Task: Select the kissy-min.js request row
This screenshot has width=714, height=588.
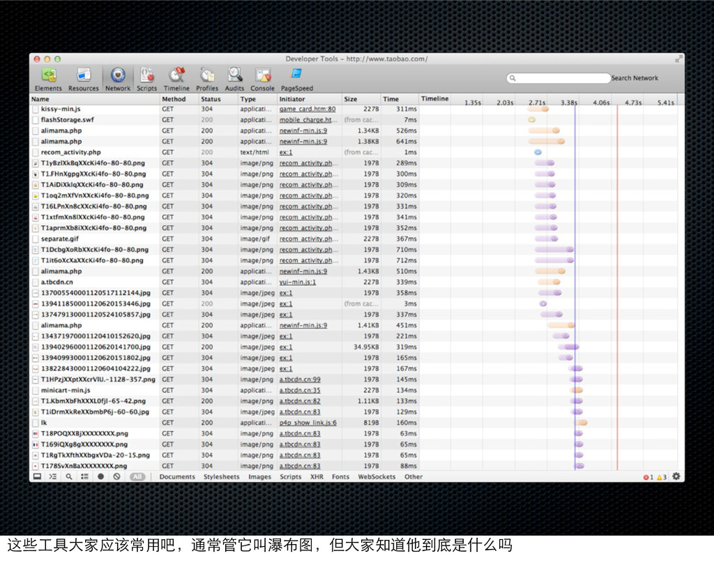Action: (x=61, y=109)
